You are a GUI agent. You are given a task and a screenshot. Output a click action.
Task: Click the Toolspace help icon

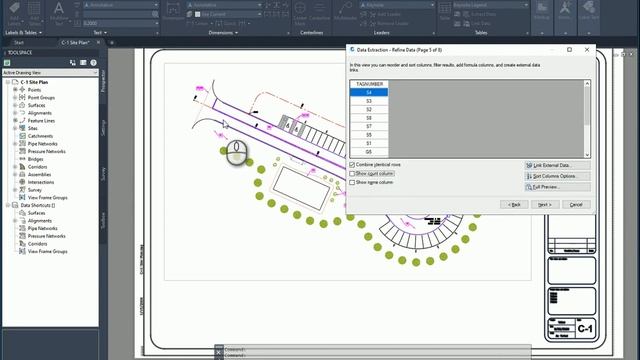tap(93, 62)
